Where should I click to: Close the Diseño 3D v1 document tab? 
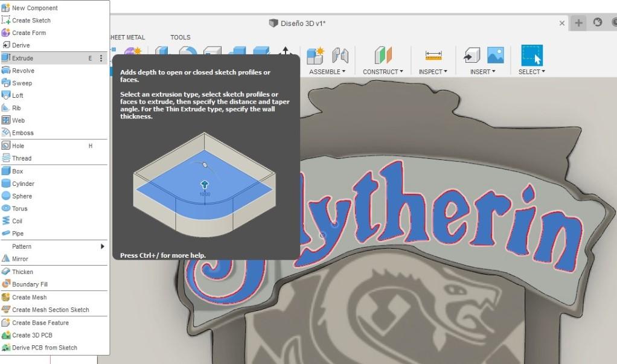[562, 23]
